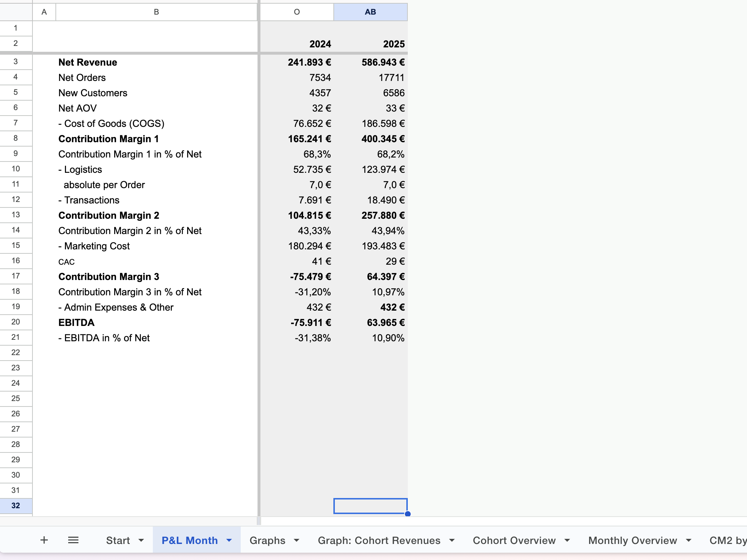747x560 pixels.
Task: Select the 2025 EBITDA value 63.965 €
Action: point(386,323)
